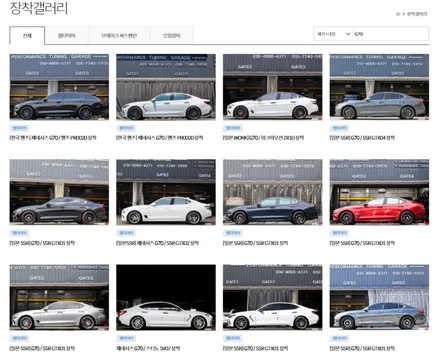Open the chrome-wrapped G70 photo
This screenshot has width=440, height=360.
click(x=379, y=298)
